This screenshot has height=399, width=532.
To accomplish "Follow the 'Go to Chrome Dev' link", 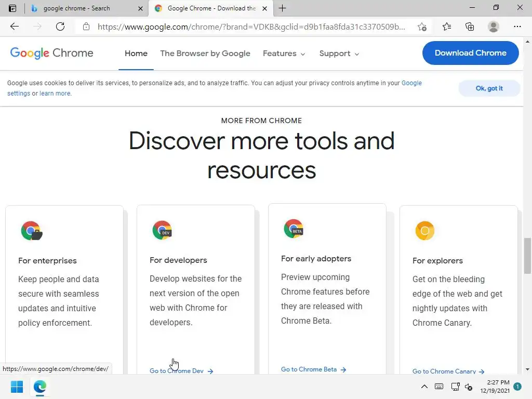I will point(181,371).
